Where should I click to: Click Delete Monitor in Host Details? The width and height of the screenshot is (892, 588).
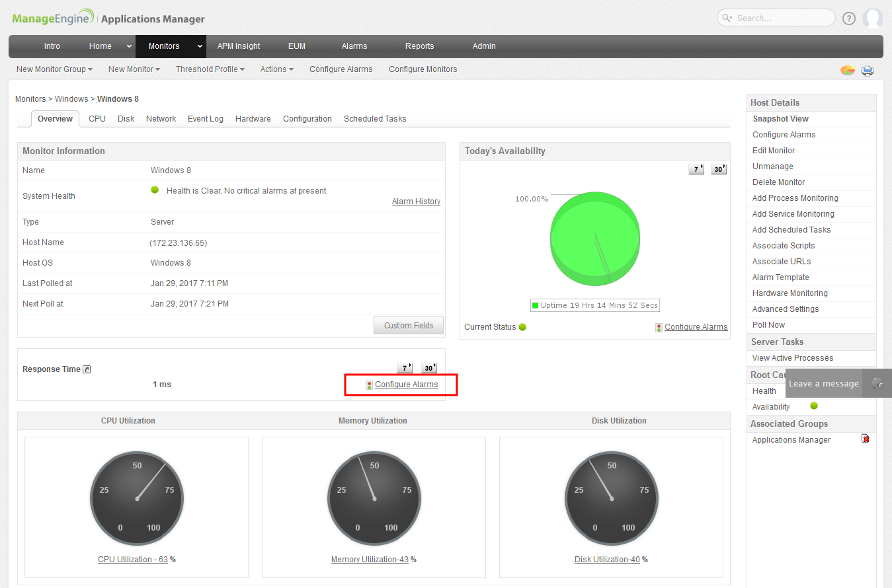coord(779,182)
